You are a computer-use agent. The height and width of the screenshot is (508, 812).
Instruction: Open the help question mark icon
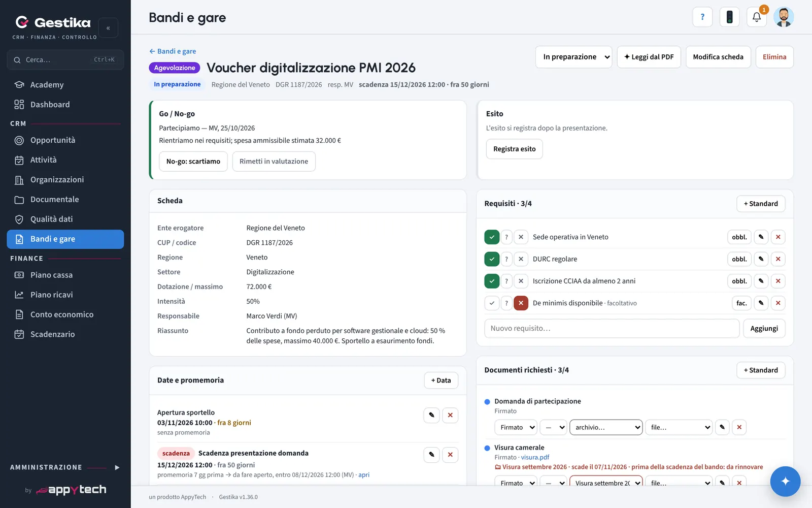702,17
